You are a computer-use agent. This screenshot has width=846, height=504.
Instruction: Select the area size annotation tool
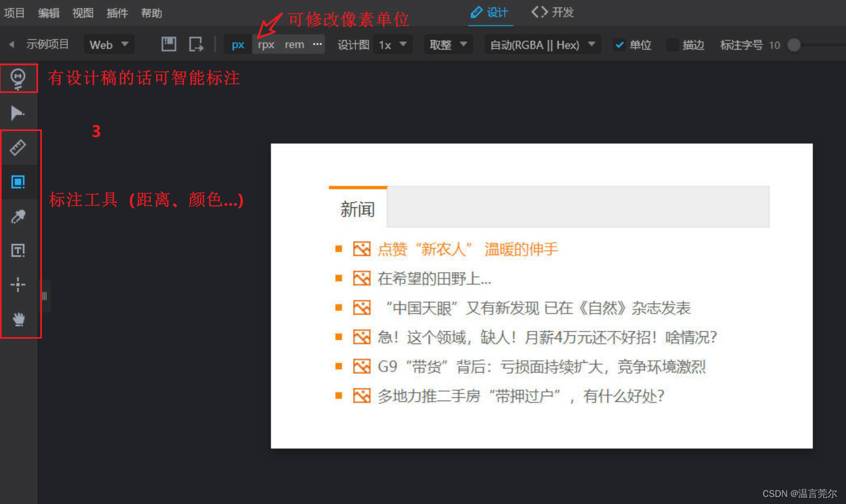click(18, 182)
